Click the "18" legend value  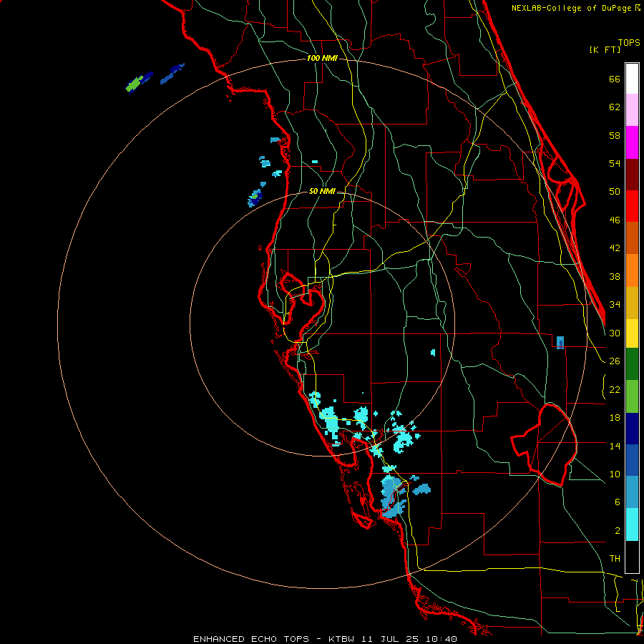pos(615,418)
